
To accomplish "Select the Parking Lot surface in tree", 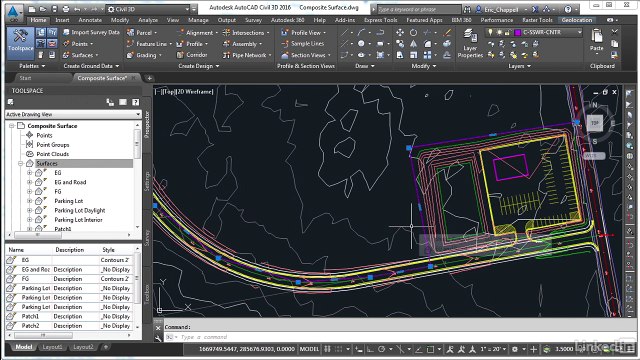I will (69, 201).
